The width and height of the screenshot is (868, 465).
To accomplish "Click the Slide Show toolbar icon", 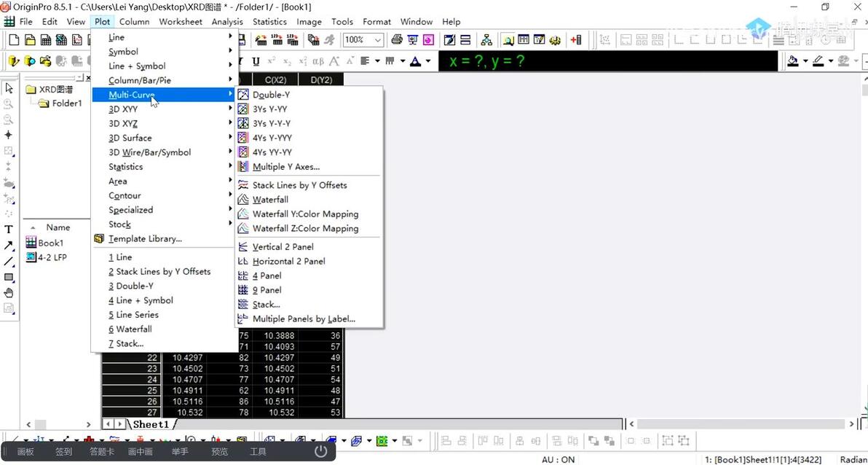I will (412, 40).
